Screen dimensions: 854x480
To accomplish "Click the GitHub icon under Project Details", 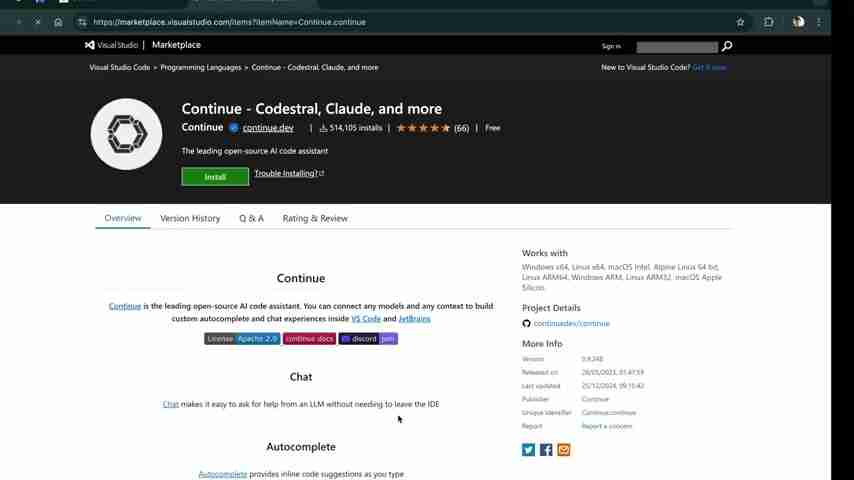I will 526,324.
